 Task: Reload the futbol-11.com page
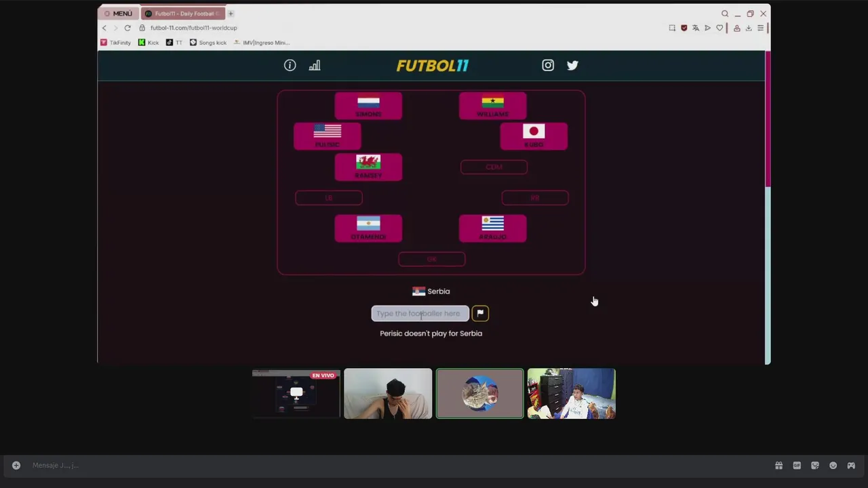tap(127, 28)
